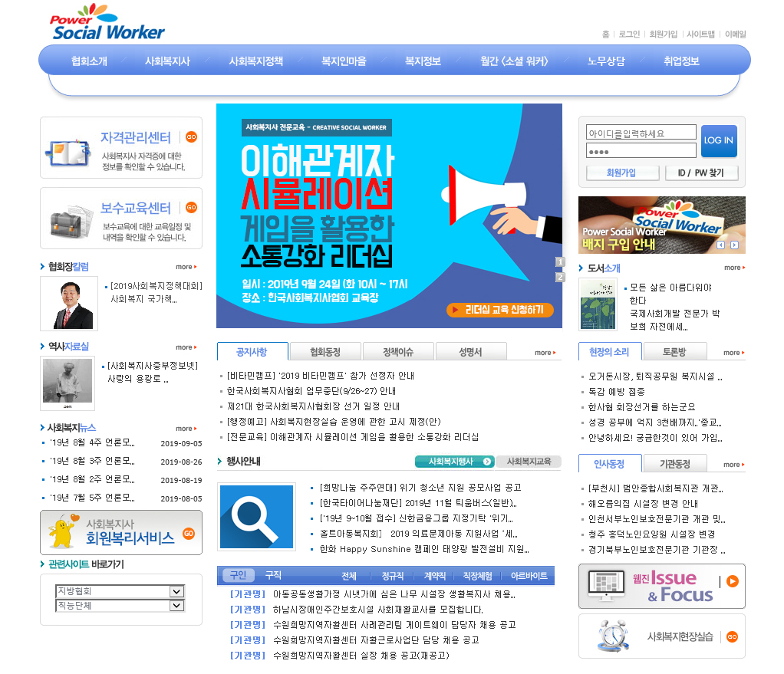Click the orange arrow on 웹진 Issue & Focus
The height and width of the screenshot is (674, 784).
(x=732, y=581)
